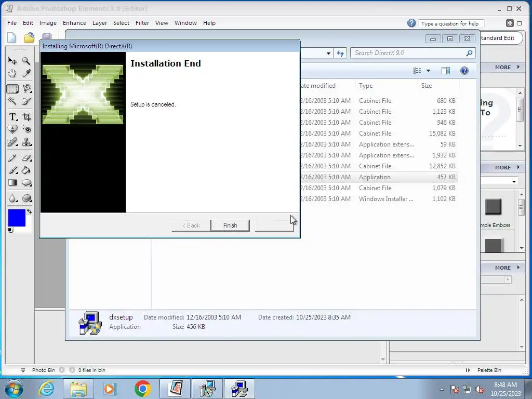Select the Pencil tool
The height and width of the screenshot is (399, 532).
click(x=12, y=158)
